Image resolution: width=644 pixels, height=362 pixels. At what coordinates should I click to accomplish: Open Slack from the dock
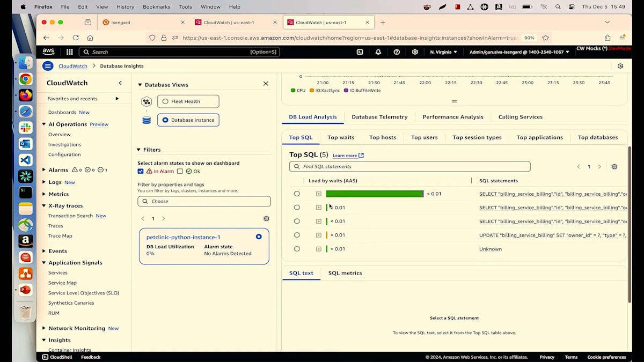[x=25, y=128]
